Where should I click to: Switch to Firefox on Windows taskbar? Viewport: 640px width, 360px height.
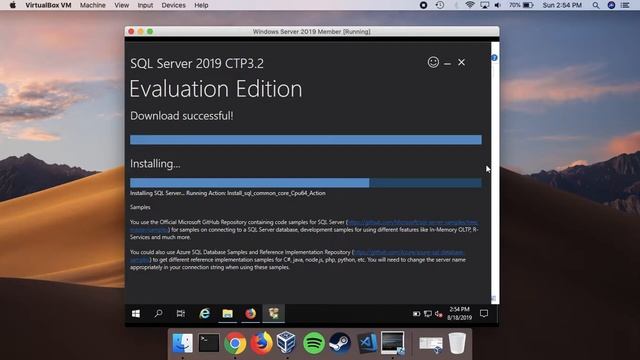coord(251,313)
